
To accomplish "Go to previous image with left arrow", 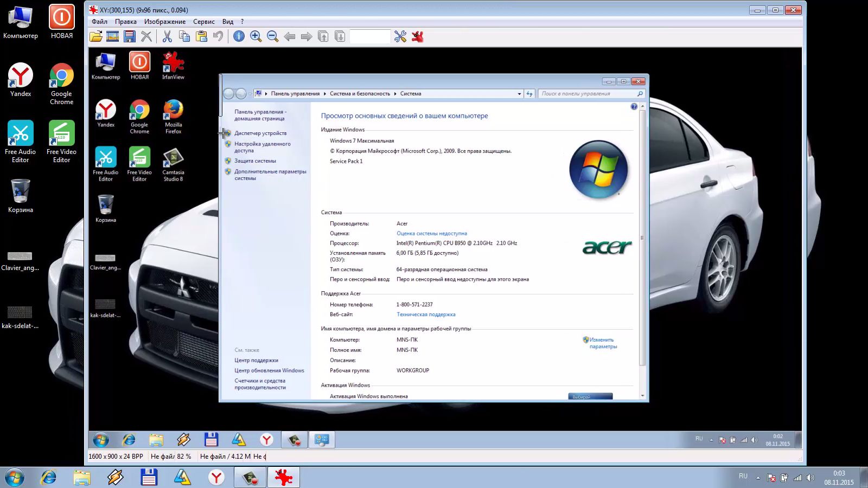I will pyautogui.click(x=290, y=36).
